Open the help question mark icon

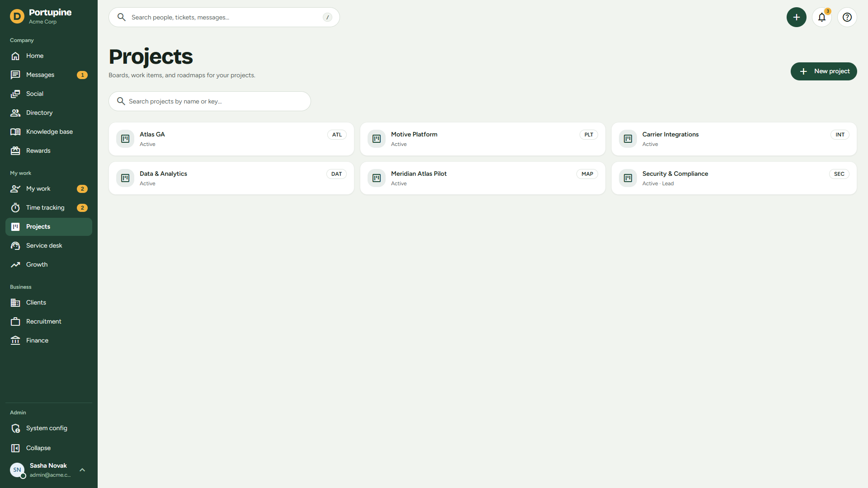[847, 17]
